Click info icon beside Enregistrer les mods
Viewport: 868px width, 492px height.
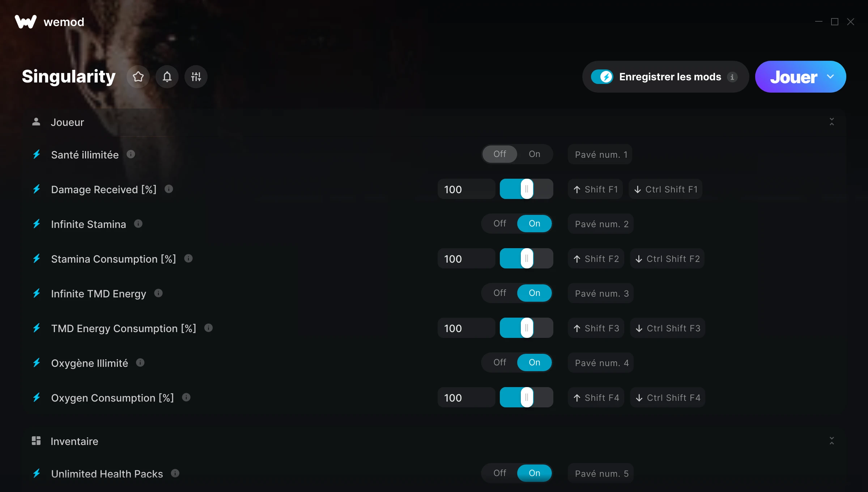tap(732, 77)
